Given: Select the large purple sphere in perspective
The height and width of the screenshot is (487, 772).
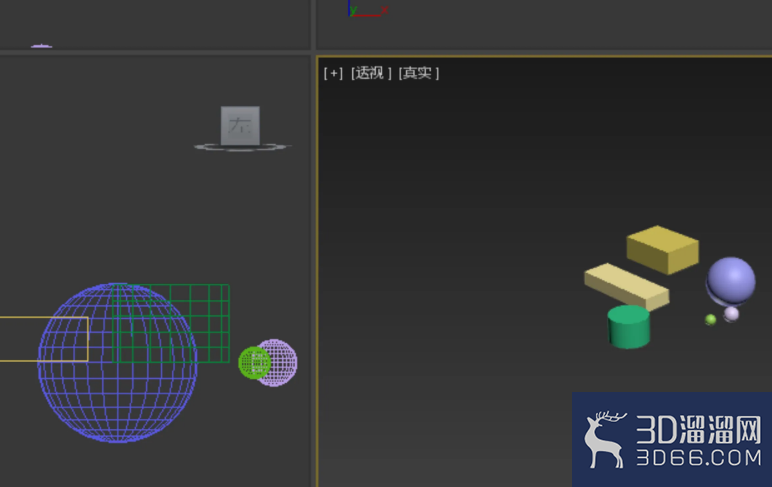Looking at the screenshot, I should coord(731,280).
